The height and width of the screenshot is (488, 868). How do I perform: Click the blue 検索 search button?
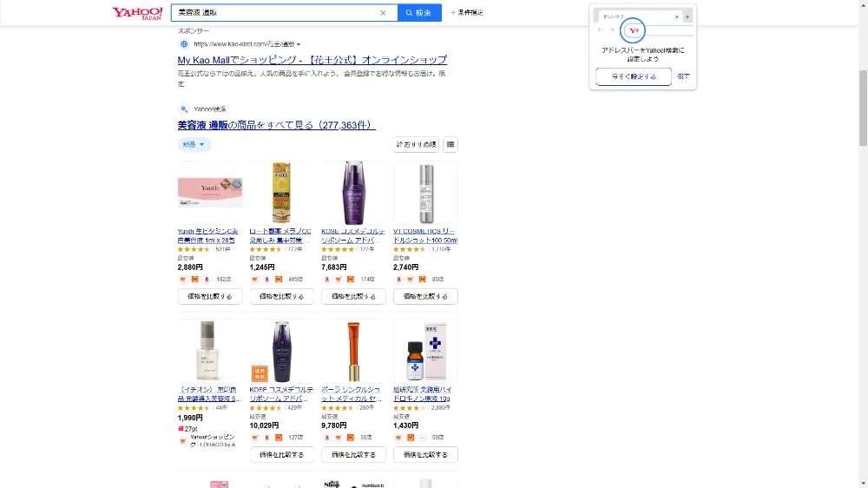[x=419, y=13]
